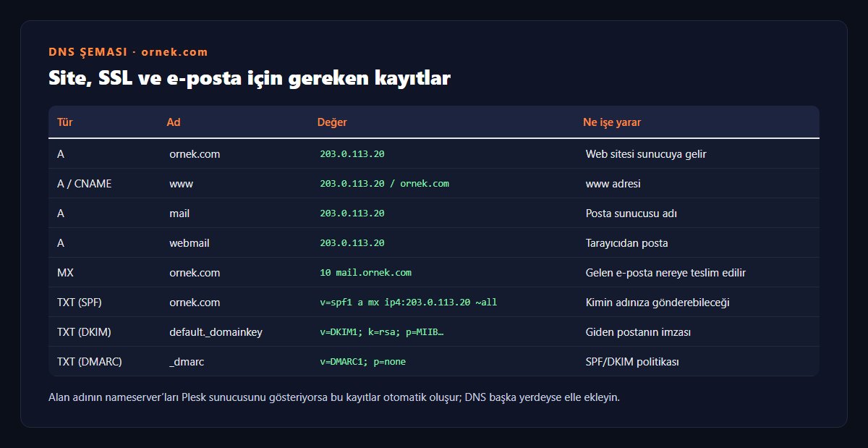
Task: Click the "Ne işe yarar" column header
Action: click(x=612, y=122)
